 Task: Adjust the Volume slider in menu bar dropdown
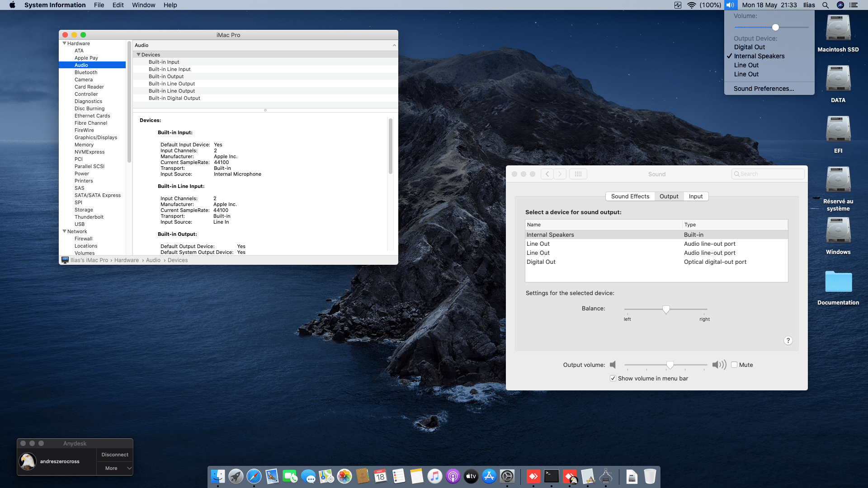pos(775,27)
